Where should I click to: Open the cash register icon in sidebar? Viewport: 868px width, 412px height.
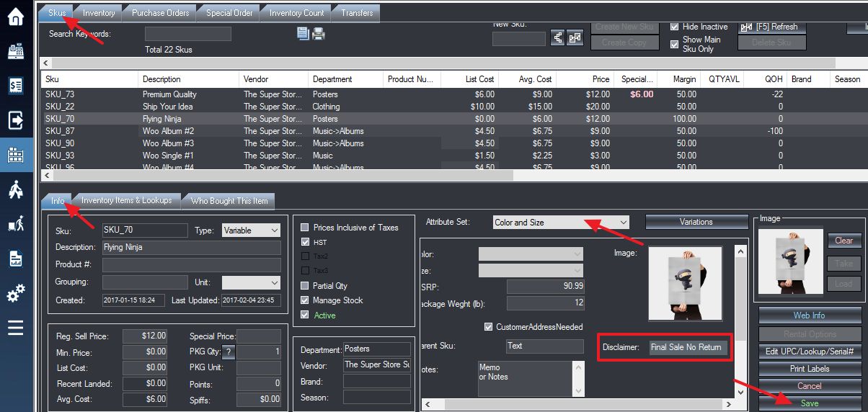pos(16,52)
